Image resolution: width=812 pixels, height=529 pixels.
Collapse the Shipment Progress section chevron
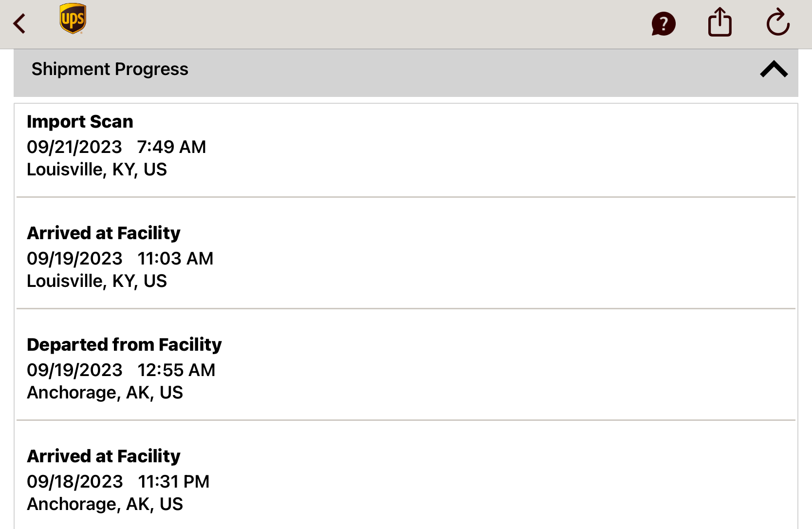click(x=774, y=69)
